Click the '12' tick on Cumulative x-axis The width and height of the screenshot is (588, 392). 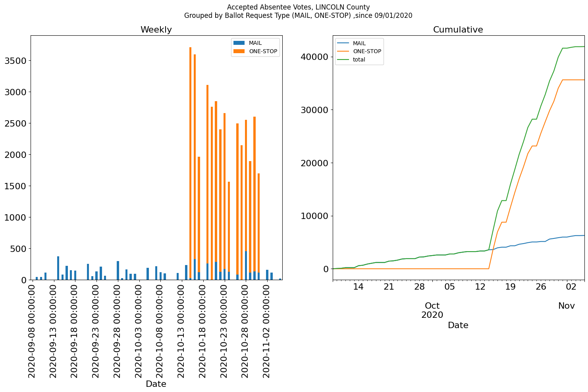(x=480, y=287)
